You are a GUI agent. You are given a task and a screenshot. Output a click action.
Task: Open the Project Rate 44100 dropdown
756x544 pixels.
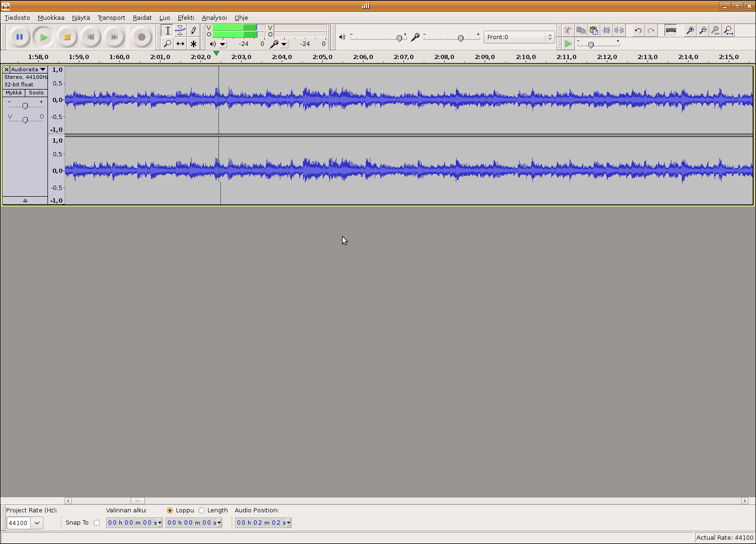tap(37, 523)
